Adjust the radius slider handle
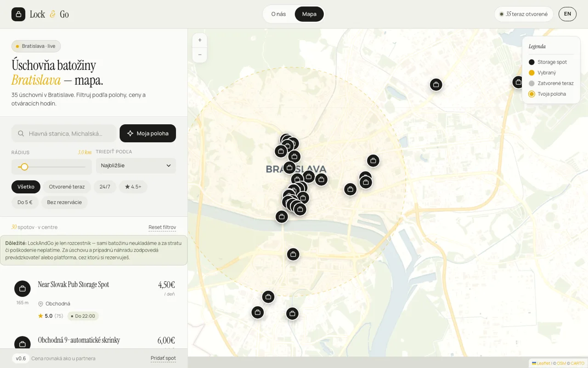Screen dimensions: 588x368 coord(24,167)
